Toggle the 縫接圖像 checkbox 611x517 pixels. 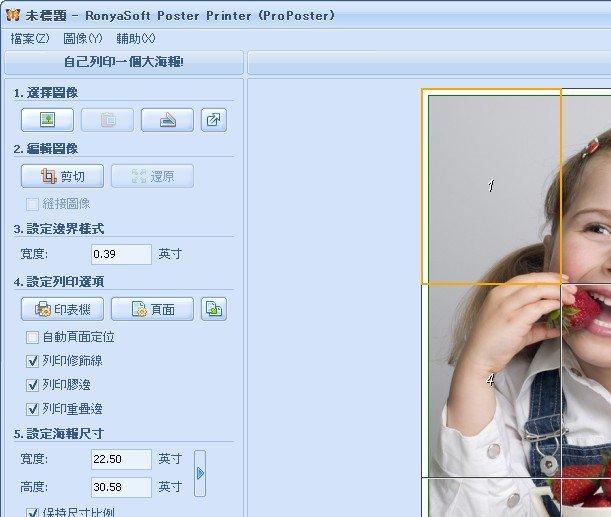pyautogui.click(x=32, y=204)
